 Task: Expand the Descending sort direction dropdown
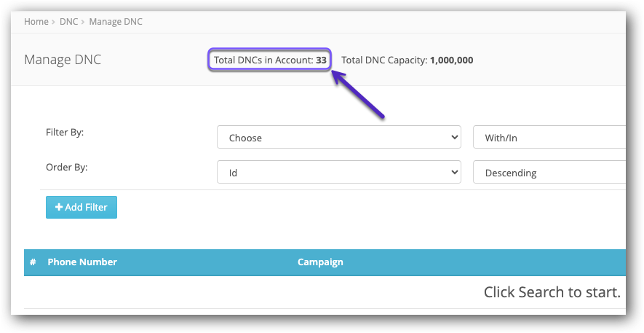[x=549, y=173]
